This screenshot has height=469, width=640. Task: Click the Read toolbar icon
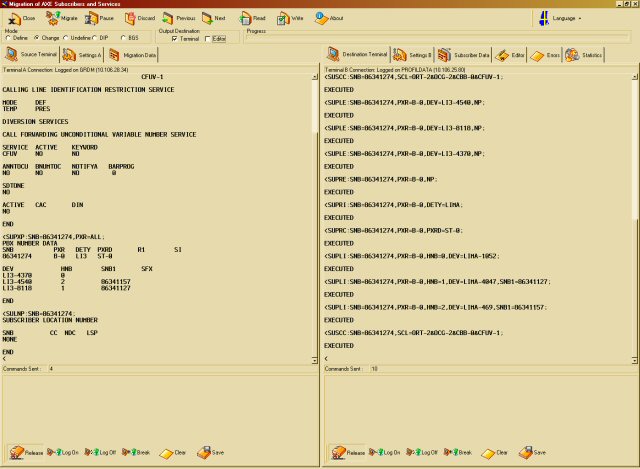[x=252, y=18]
